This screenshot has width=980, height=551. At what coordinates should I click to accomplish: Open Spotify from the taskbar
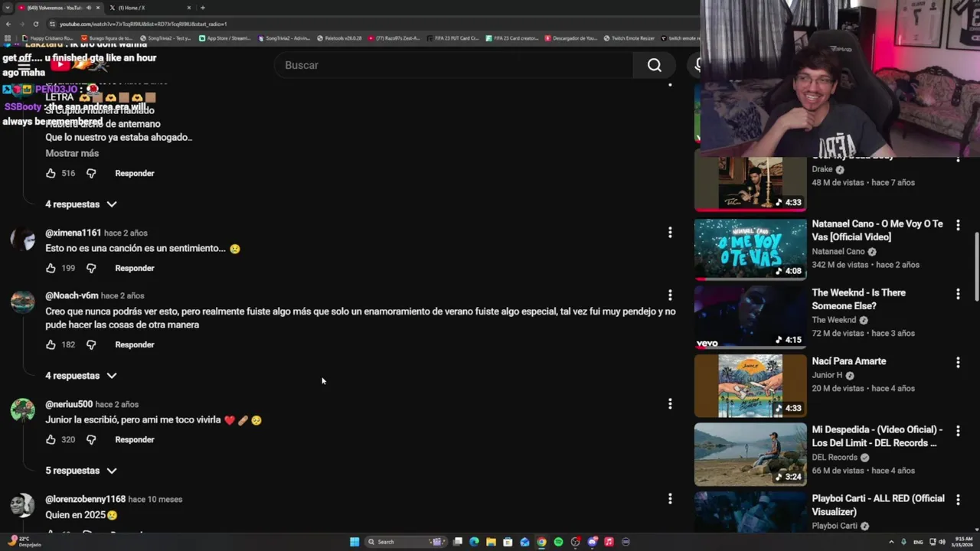coord(558,542)
